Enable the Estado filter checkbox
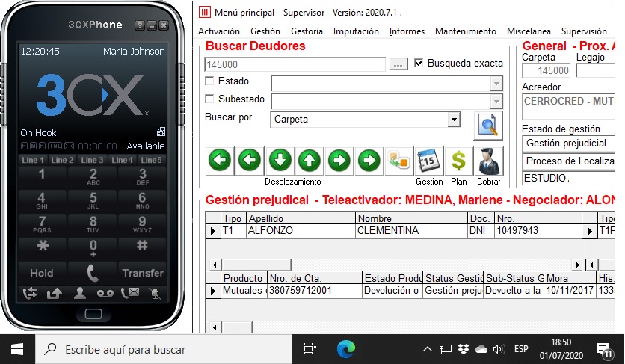The image size is (625, 364). tap(210, 81)
